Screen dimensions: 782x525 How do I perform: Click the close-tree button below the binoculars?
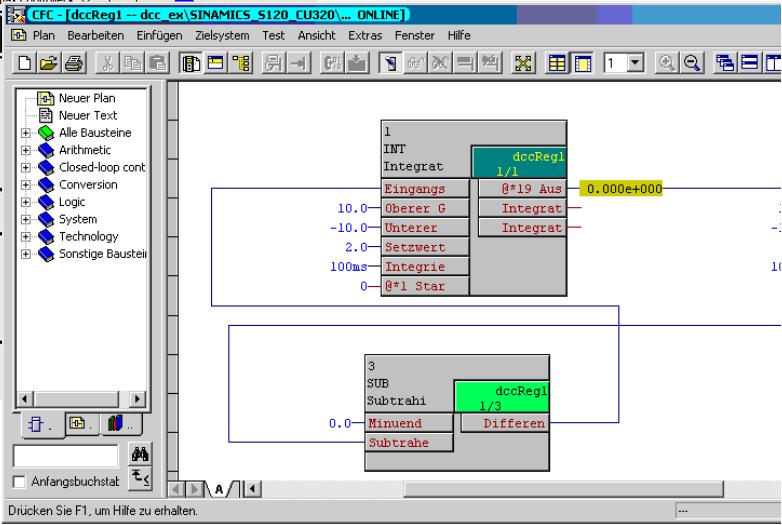[x=140, y=478]
